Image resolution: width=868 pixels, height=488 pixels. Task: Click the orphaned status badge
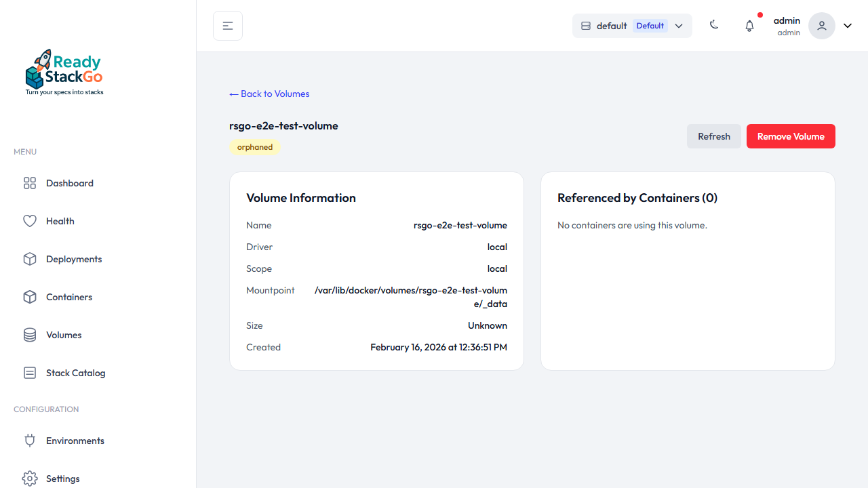pyautogui.click(x=255, y=147)
